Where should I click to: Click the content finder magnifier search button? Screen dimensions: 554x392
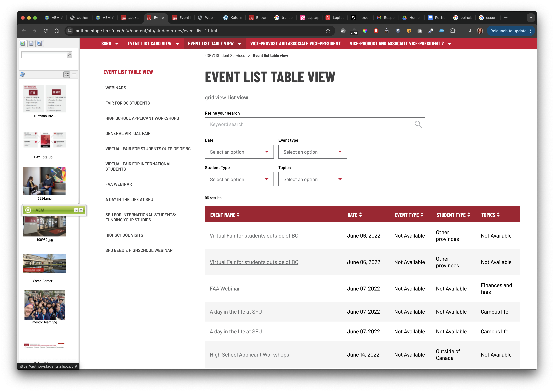pos(70,54)
